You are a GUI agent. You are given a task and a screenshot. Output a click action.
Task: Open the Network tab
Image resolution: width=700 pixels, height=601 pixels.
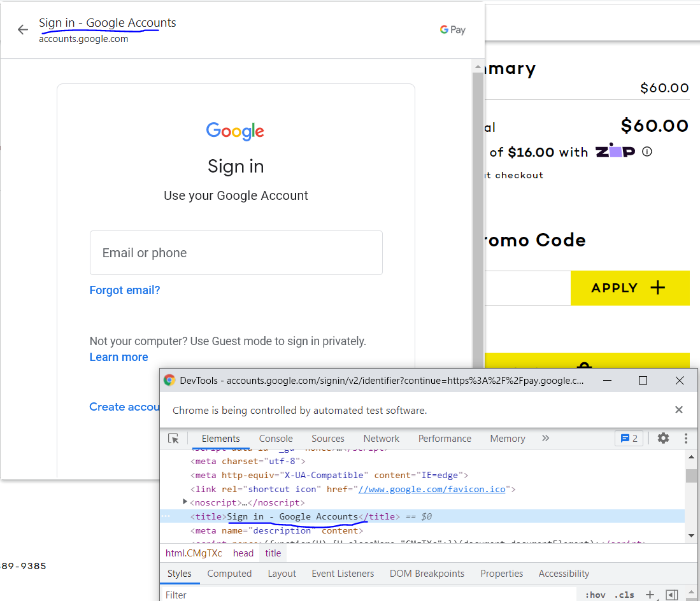click(x=382, y=439)
